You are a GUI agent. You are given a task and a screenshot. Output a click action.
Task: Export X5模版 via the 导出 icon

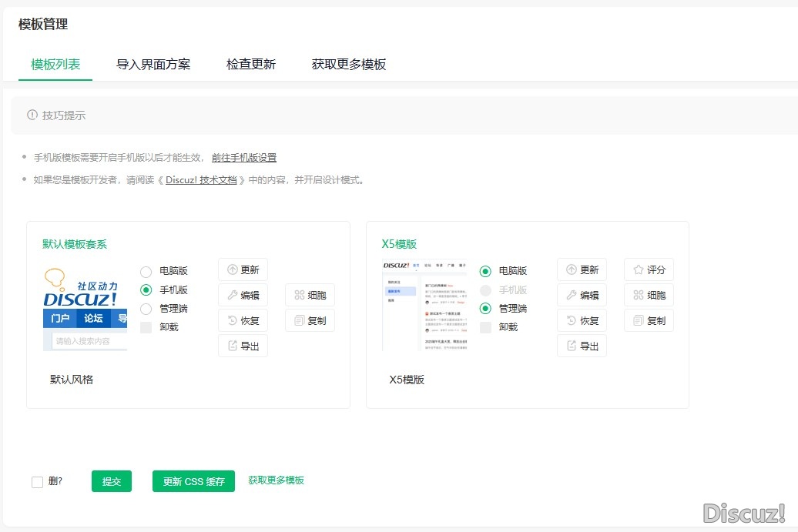582,346
